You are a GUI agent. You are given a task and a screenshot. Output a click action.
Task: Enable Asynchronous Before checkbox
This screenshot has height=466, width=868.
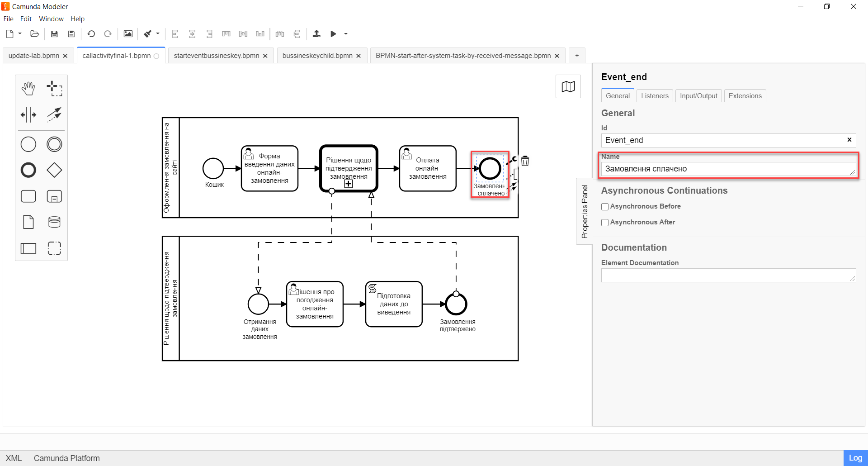pos(605,207)
